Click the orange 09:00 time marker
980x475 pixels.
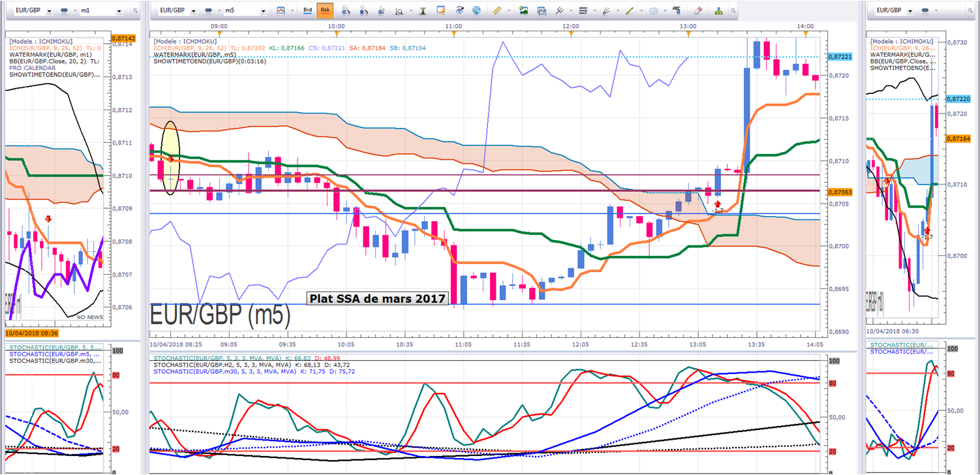click(x=220, y=33)
